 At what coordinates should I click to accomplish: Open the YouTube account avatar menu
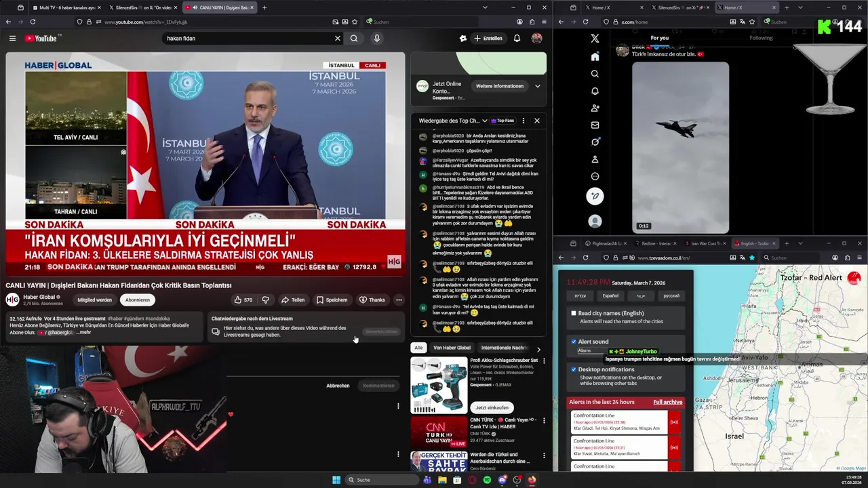(536, 39)
